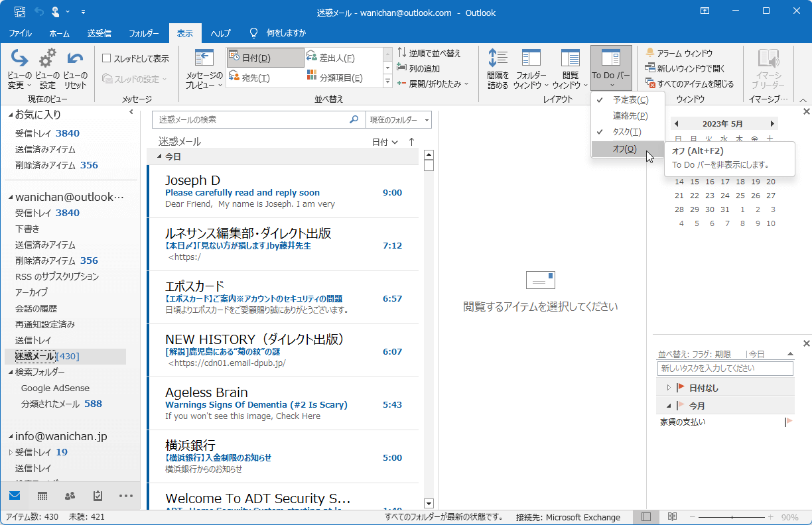Screen dimensions: 812x525
Task: Expand 日付なし task group
Action: 669,388
